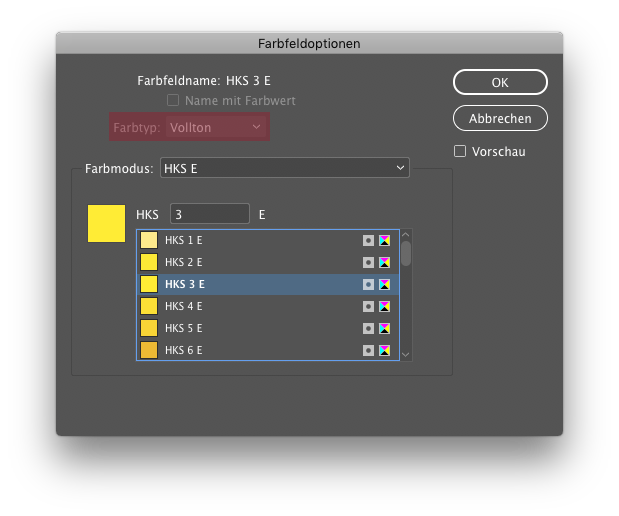Click the CMYK icon for HKS 3 E

385,284
